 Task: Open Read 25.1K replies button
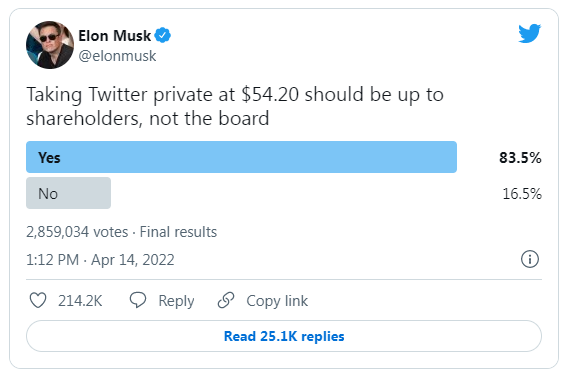[x=284, y=336]
